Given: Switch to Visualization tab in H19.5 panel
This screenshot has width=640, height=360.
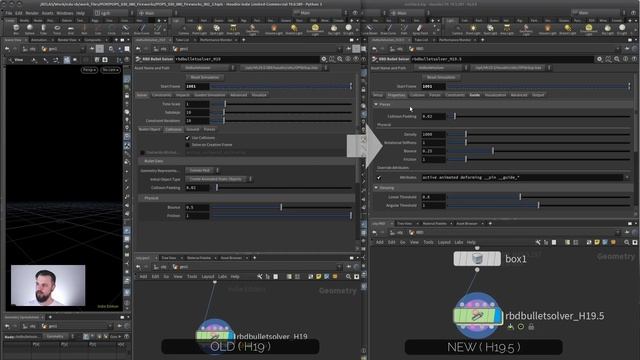Looking at the screenshot, I should click(x=495, y=95).
